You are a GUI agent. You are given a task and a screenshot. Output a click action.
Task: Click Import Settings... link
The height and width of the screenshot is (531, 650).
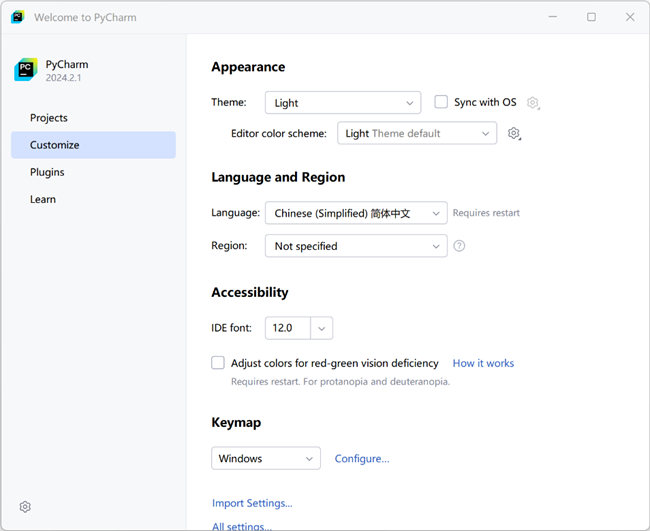point(252,503)
